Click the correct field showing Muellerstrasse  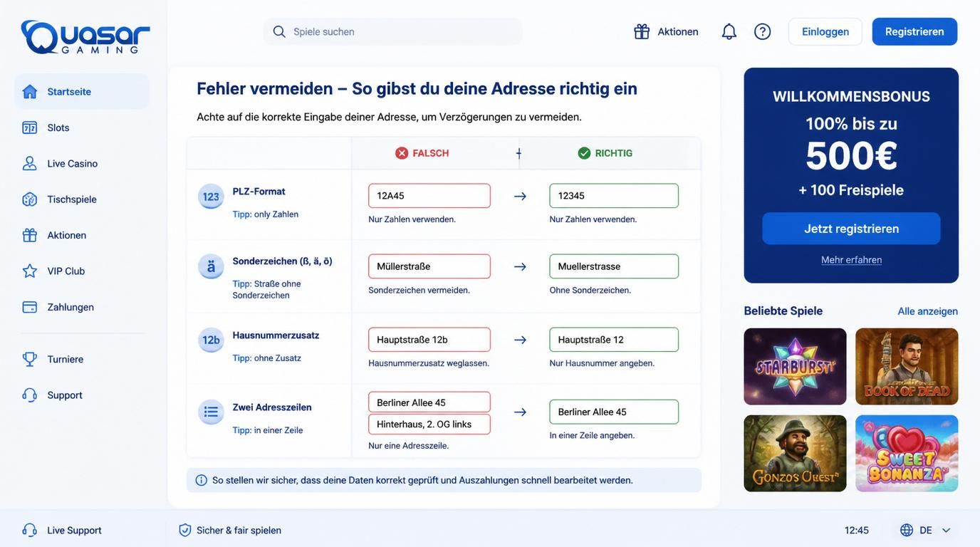point(614,266)
